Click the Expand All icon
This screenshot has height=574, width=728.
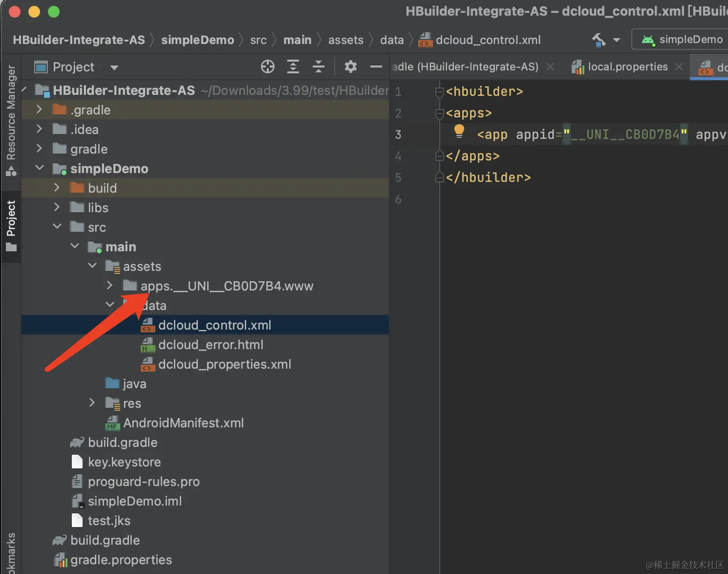tap(293, 66)
